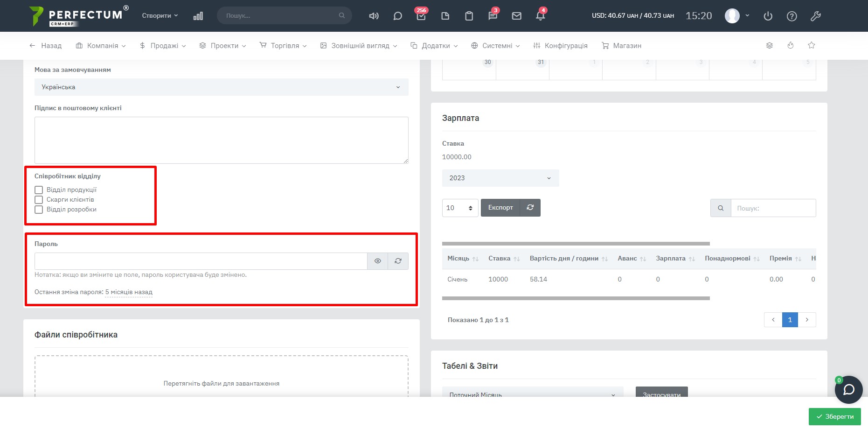Open the Продажі menu
Image resolution: width=868 pixels, height=429 pixels.
click(163, 46)
